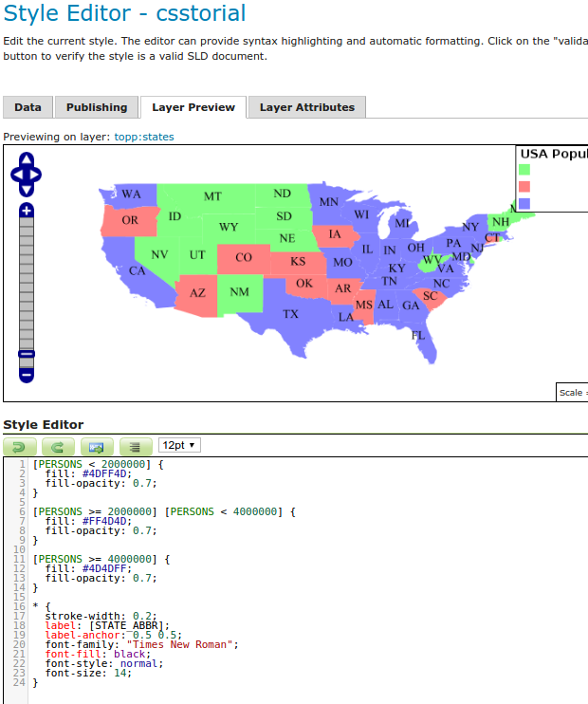Click code line 'fill: #4D4DFF;'
The width and height of the screenshot is (588, 704).
[88, 569]
